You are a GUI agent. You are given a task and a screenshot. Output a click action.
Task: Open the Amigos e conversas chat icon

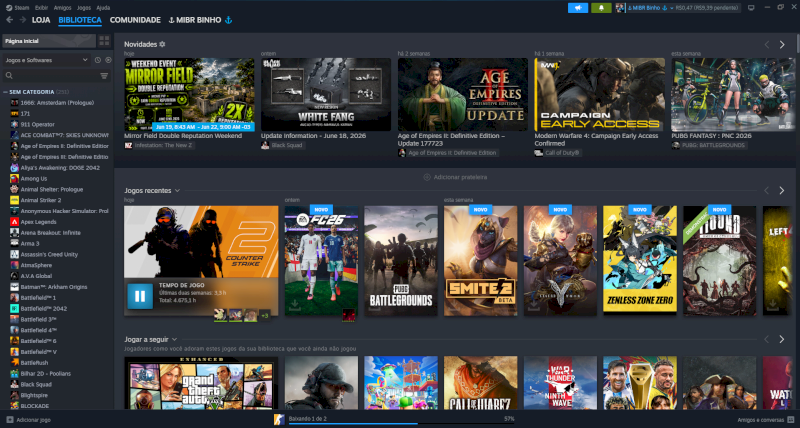(790, 419)
